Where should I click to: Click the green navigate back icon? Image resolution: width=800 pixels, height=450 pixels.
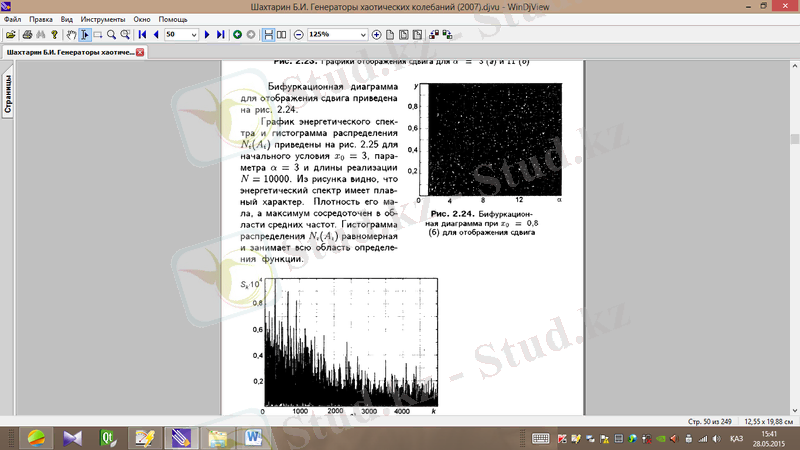(237, 34)
